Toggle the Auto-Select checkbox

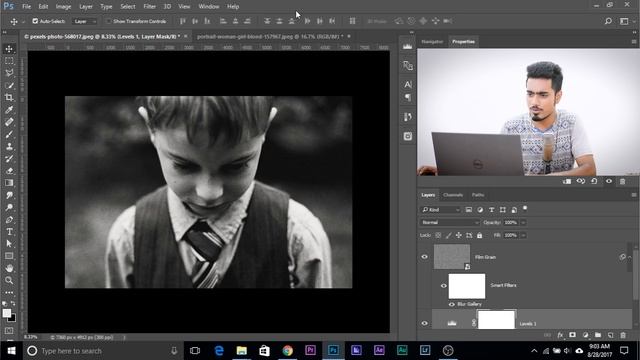(x=35, y=21)
